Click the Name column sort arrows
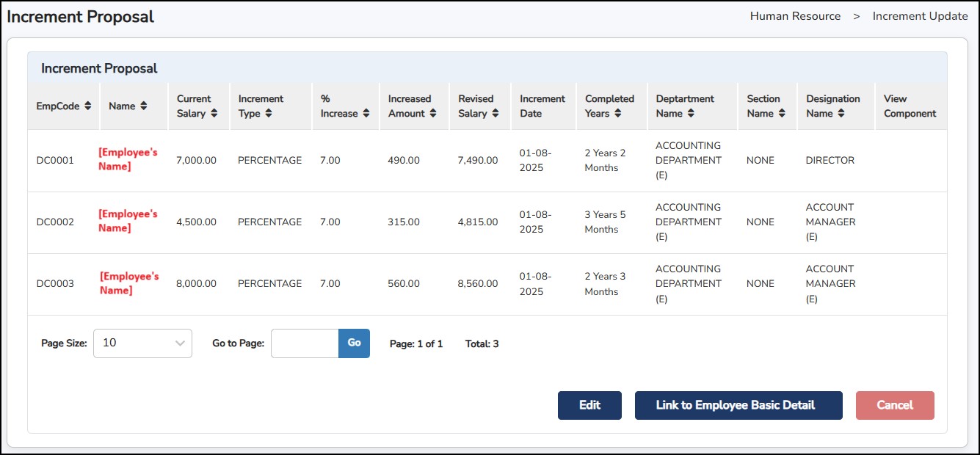Image resolution: width=980 pixels, height=455 pixels. [144, 106]
